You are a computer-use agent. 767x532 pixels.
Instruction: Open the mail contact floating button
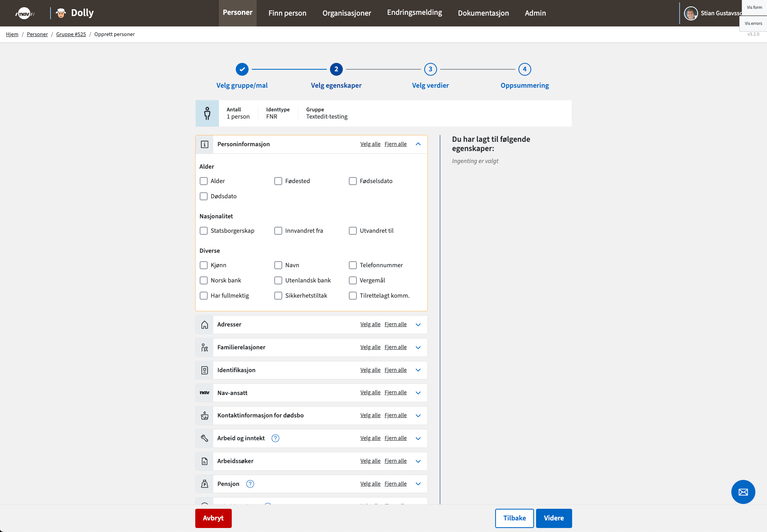743,492
